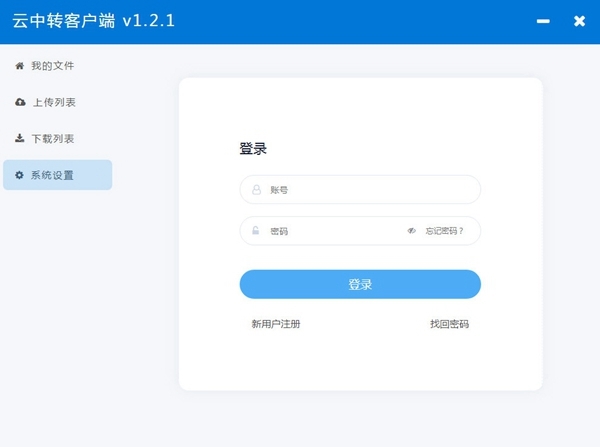This screenshot has width=600, height=447.
Task: Open 我的文件 in the sidebar
Action: coord(57,66)
